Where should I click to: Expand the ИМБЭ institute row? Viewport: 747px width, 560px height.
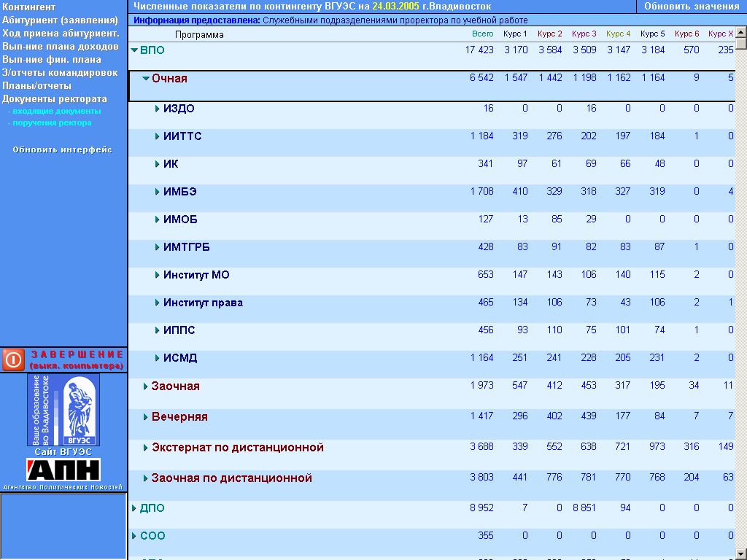[x=158, y=192]
